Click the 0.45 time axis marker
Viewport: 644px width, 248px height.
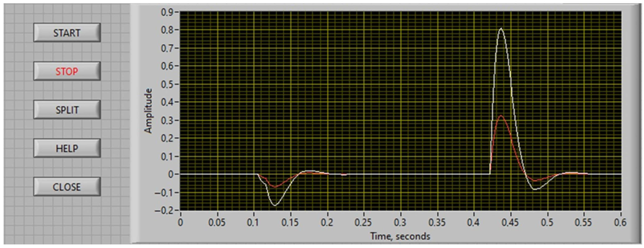(510, 223)
